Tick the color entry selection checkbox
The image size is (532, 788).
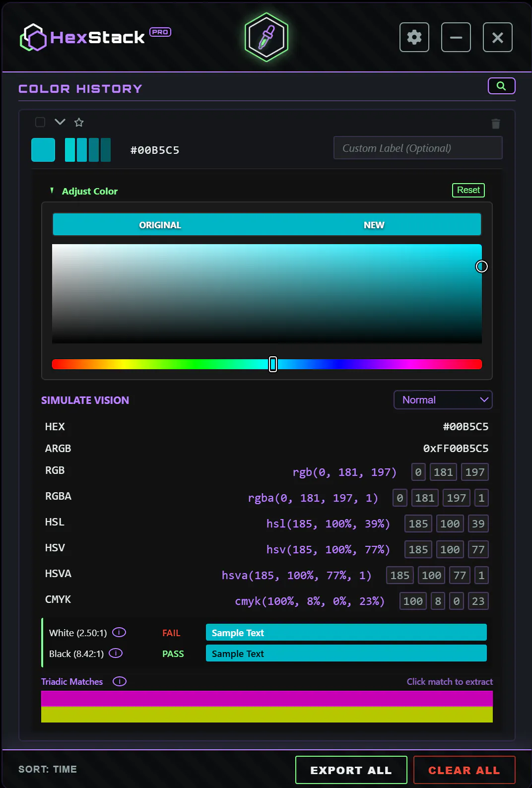40,122
